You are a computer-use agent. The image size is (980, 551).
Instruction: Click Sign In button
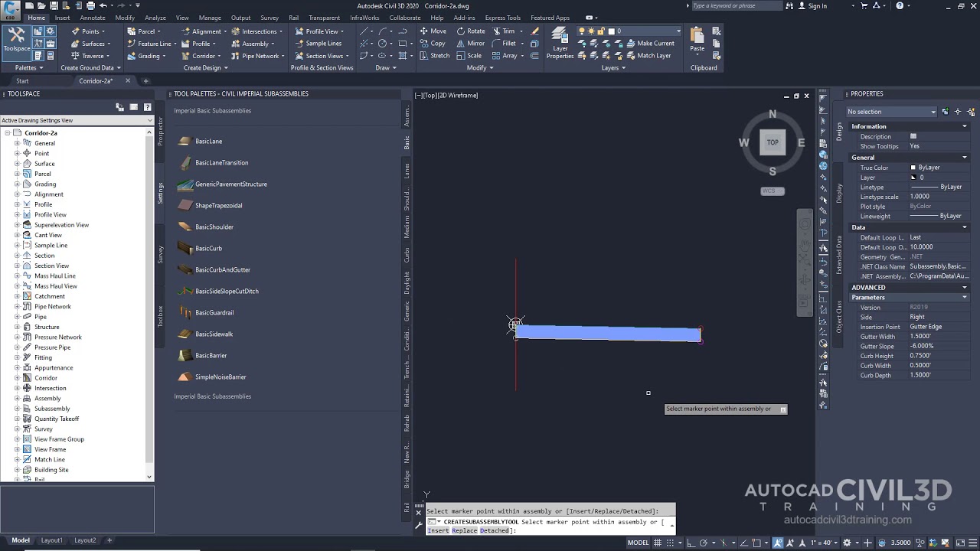coord(812,6)
